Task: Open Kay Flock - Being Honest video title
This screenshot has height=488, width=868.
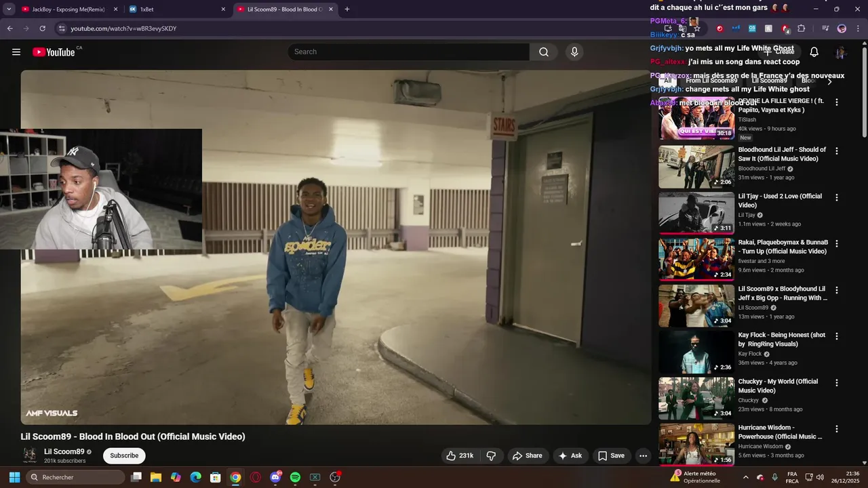Action: [x=782, y=340]
